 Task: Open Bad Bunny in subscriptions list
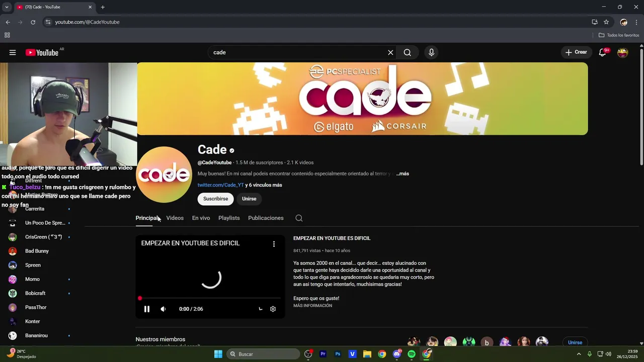pyautogui.click(x=37, y=251)
